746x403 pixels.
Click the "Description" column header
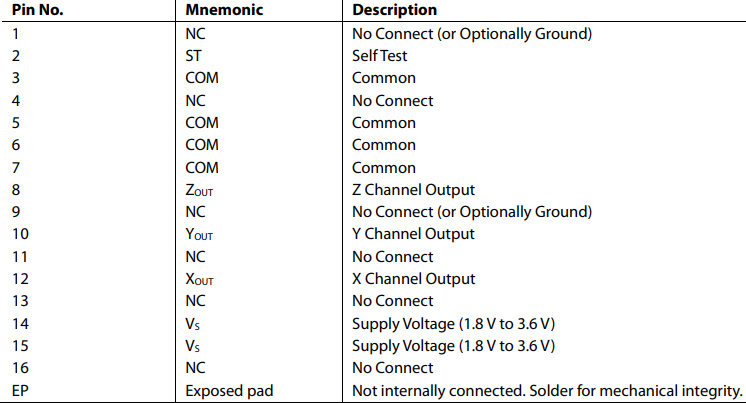394,10
